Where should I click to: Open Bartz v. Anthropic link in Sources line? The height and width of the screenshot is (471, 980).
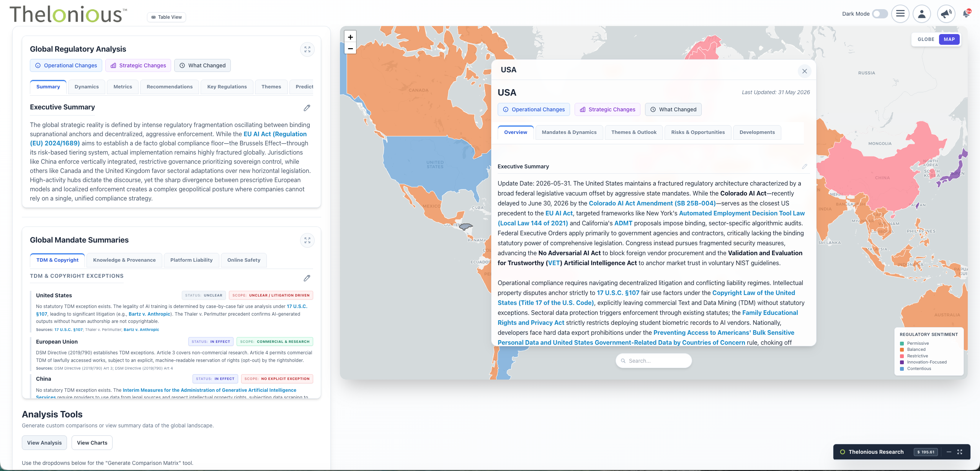pyautogui.click(x=141, y=329)
